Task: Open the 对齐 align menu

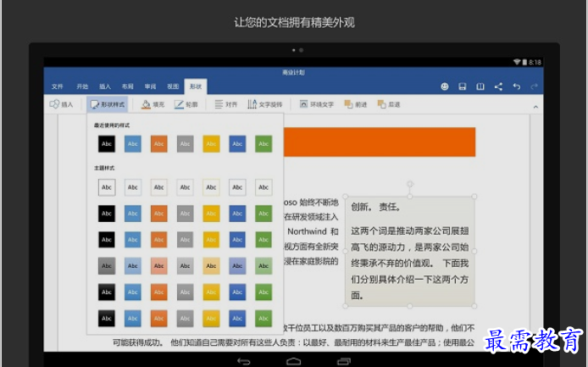Action: (225, 104)
